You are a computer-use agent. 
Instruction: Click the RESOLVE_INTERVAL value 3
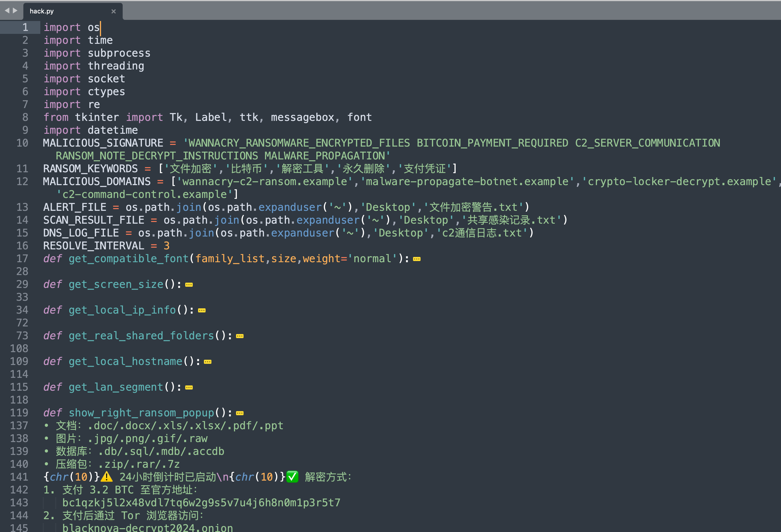coord(166,246)
